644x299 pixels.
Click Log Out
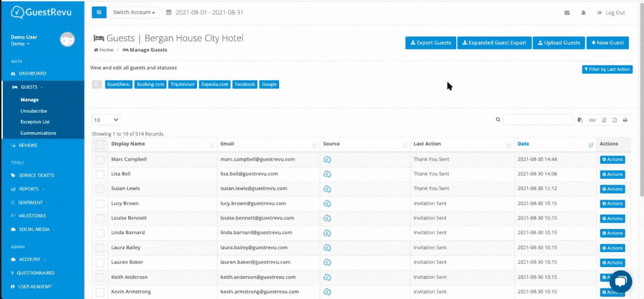point(611,13)
